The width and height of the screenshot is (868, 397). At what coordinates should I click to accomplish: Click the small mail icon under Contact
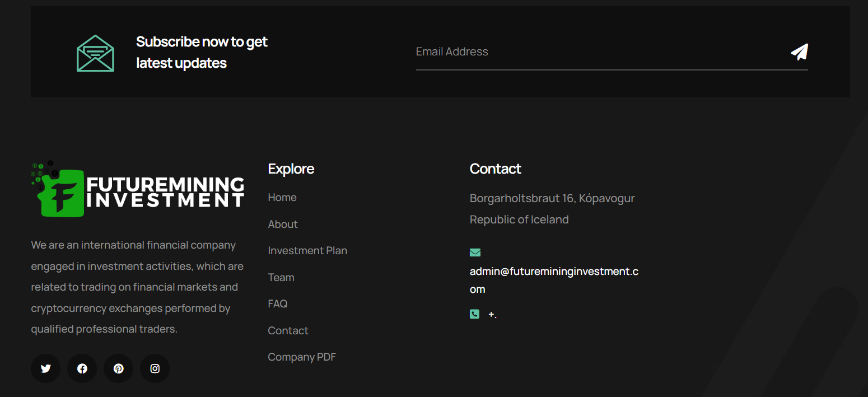tap(475, 253)
